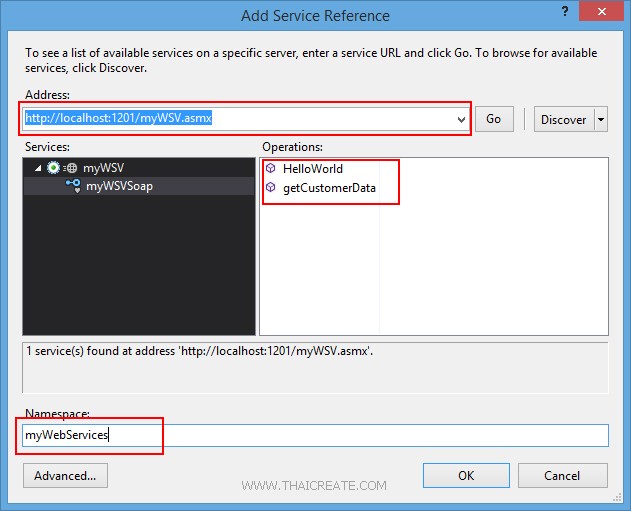Select the myWSVSoap contract entry
The height and width of the screenshot is (511, 631).
pos(119,186)
